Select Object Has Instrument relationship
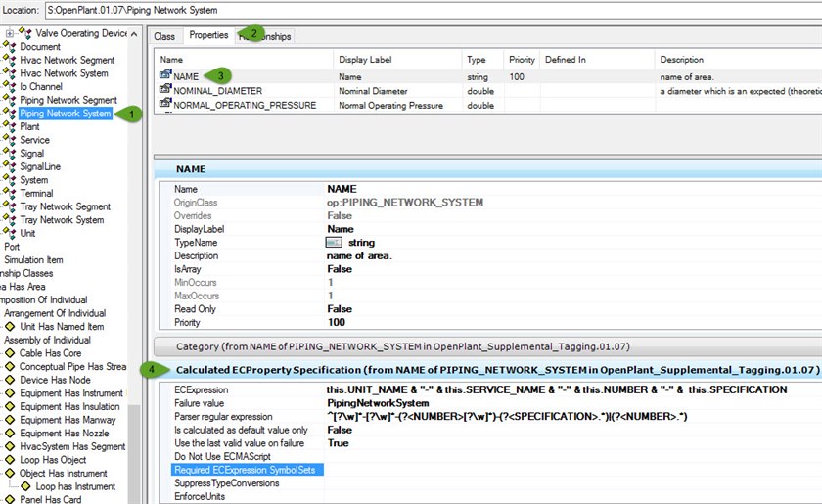The height and width of the screenshot is (504, 822). pyautogui.click(x=64, y=473)
